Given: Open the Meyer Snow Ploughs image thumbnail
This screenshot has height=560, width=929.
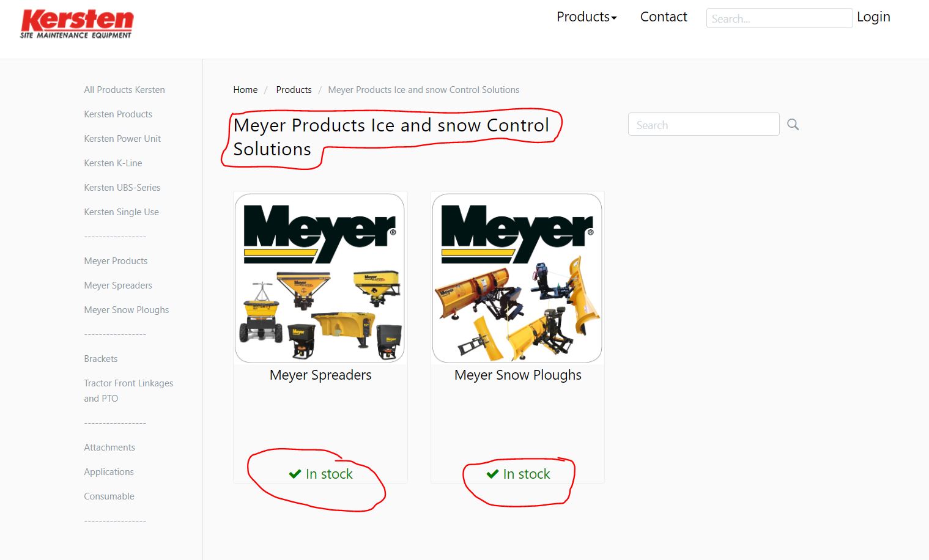Looking at the screenshot, I should tap(517, 278).
